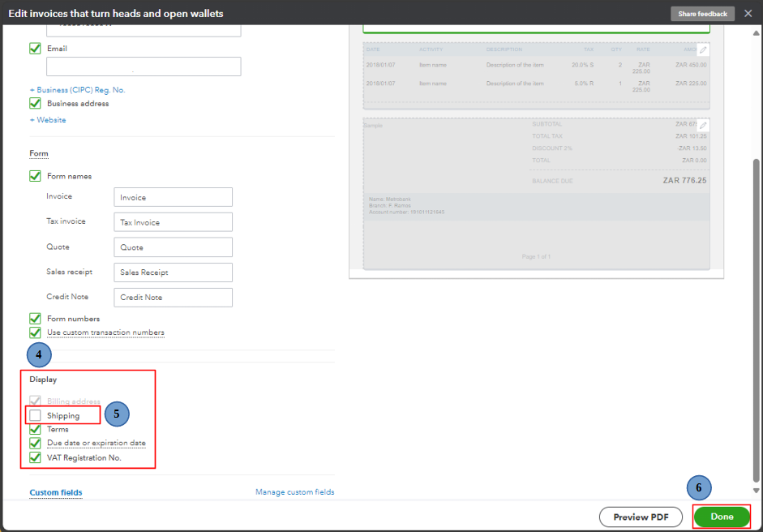Click 'Page 1 of 1' text in preview

(x=536, y=256)
